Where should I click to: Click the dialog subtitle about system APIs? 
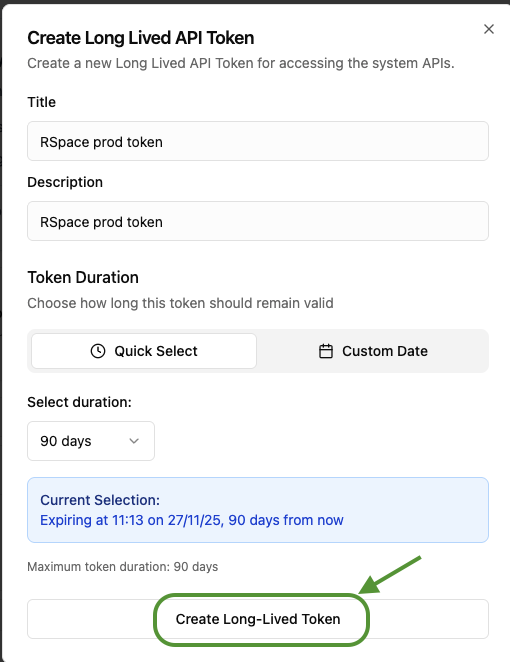241,63
